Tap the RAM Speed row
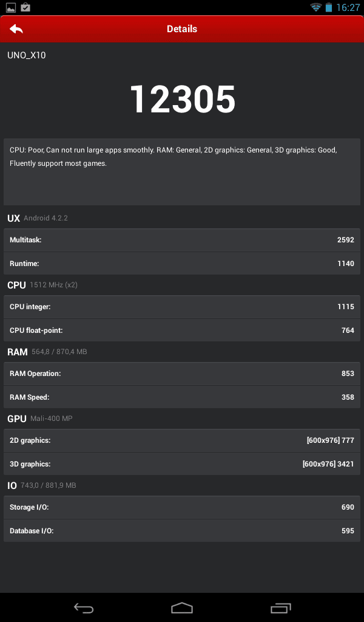Image resolution: width=364 pixels, height=622 pixels. [x=182, y=397]
